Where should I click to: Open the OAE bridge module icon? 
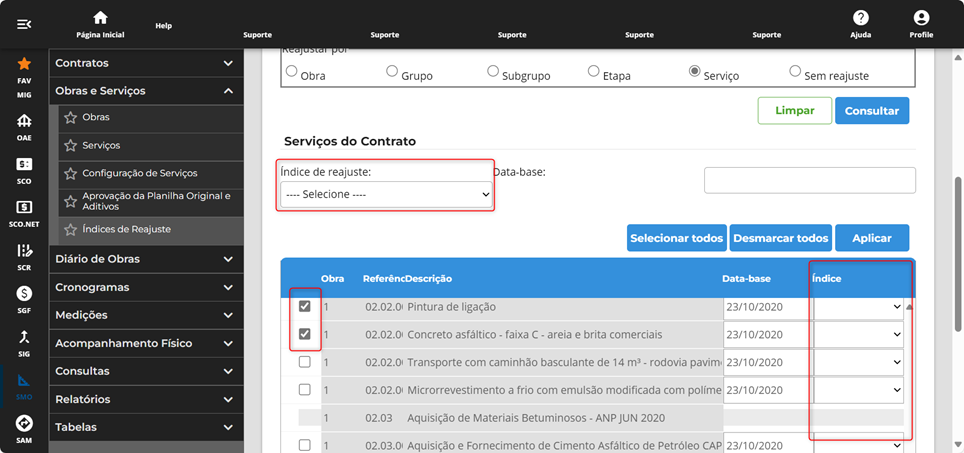(24, 120)
